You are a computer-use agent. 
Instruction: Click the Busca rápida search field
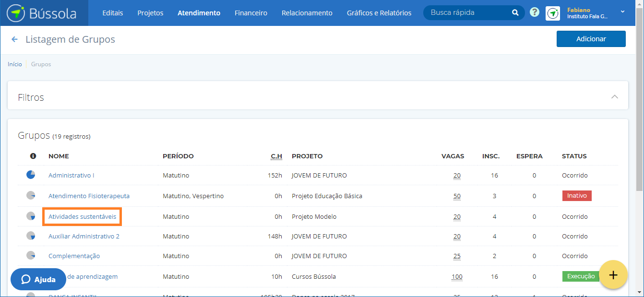click(x=468, y=13)
